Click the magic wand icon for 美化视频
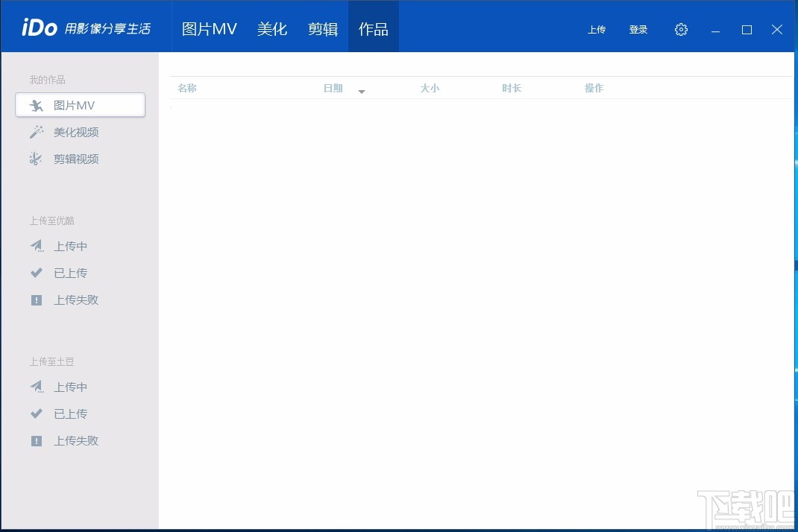Viewport: 798px width, 532px height. tap(36, 132)
